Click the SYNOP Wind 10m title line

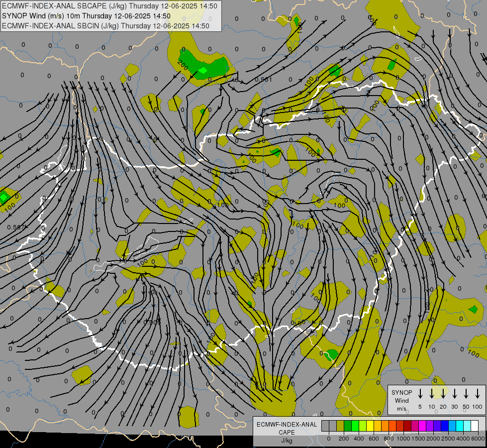pyautogui.click(x=86, y=16)
